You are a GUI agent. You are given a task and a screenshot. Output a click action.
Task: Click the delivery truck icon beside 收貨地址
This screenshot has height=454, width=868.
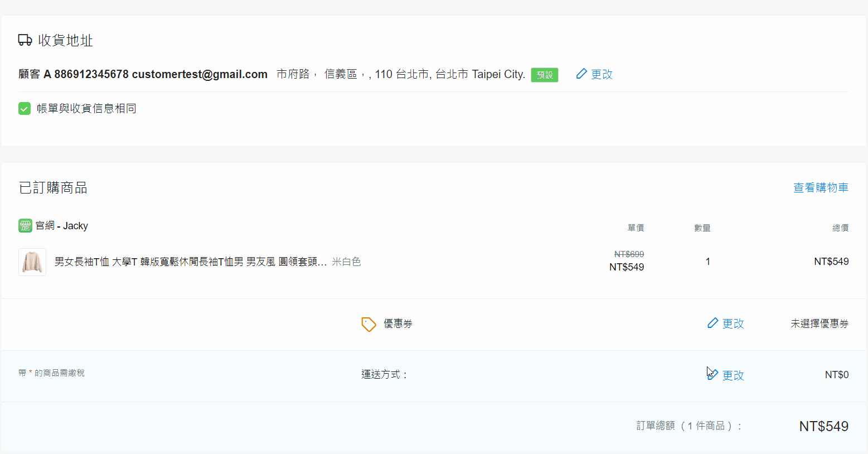(25, 40)
